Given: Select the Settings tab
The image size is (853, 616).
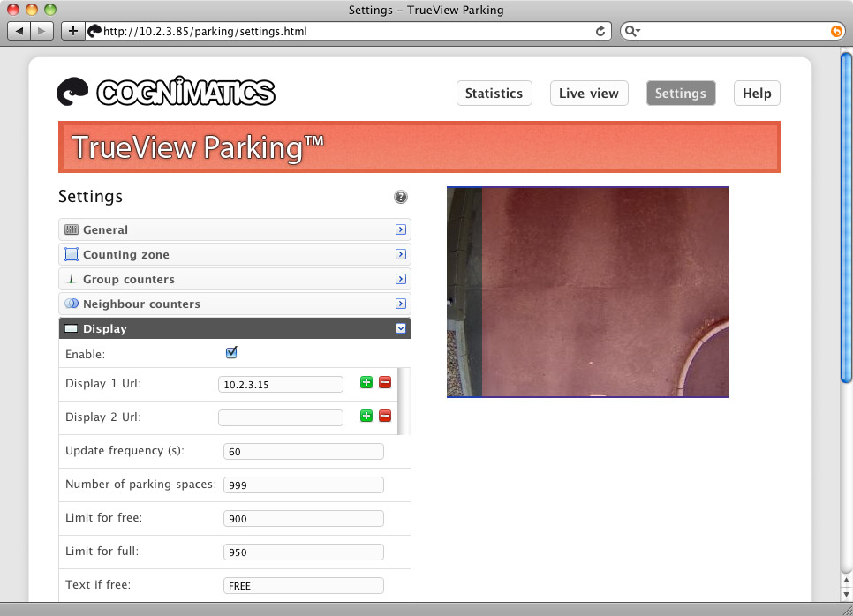Looking at the screenshot, I should [681, 93].
